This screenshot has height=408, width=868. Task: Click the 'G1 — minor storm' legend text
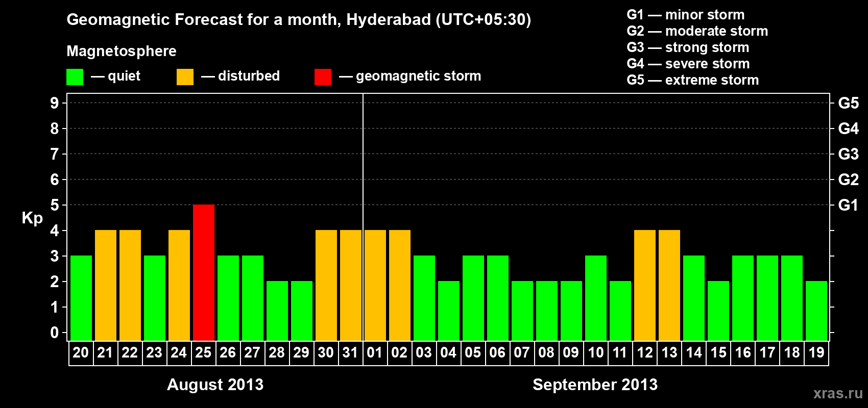pos(686,15)
